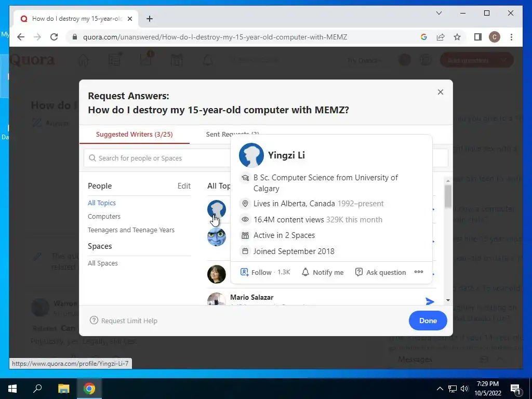Switch to Suggested Writers tab
Screen dimensions: 532x399
pos(135,135)
